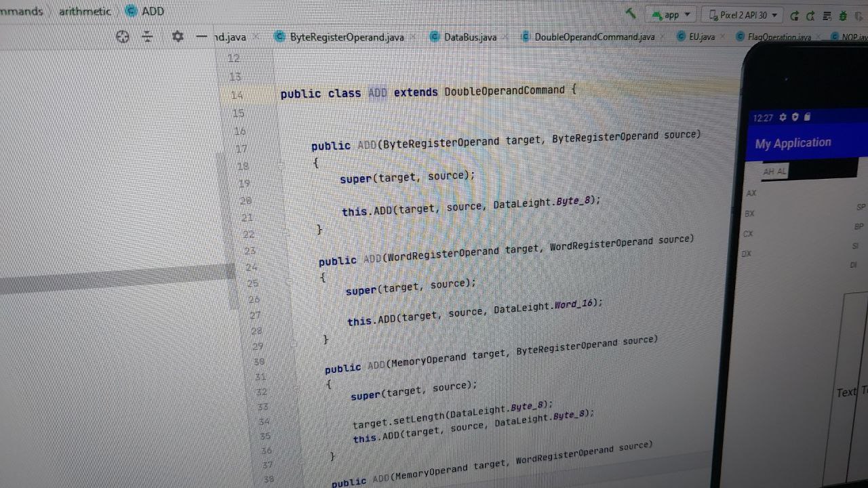
Task: Open the project panel settings gear
Action: tap(178, 37)
